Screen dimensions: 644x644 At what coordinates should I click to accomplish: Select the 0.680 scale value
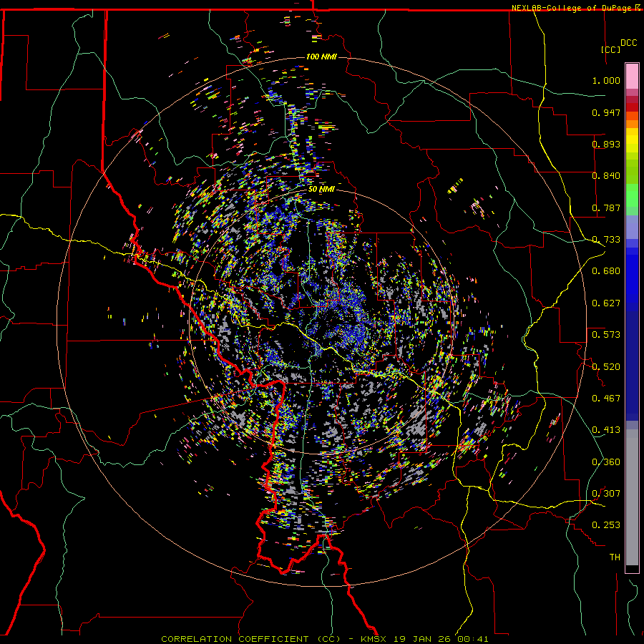coord(606,271)
